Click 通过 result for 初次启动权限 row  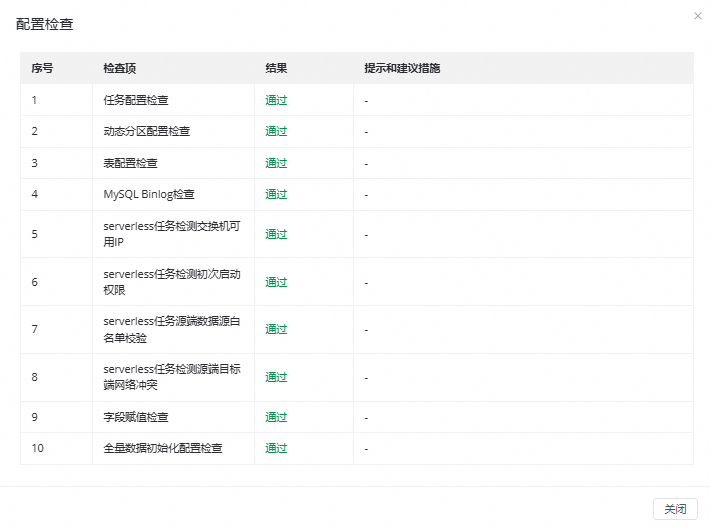[276, 282]
